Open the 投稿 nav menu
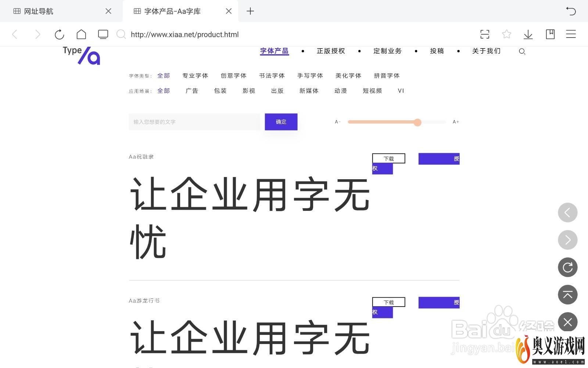This screenshot has width=588, height=368. coord(437,51)
